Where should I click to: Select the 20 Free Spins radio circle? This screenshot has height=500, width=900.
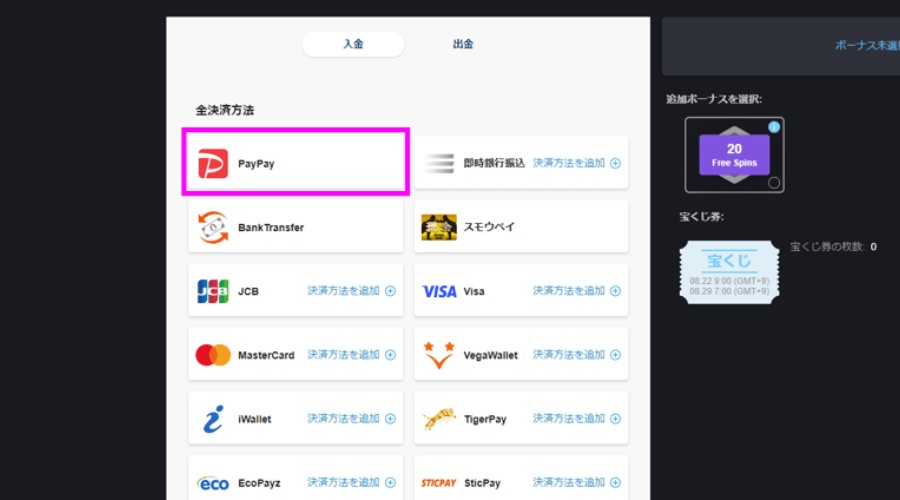click(774, 183)
